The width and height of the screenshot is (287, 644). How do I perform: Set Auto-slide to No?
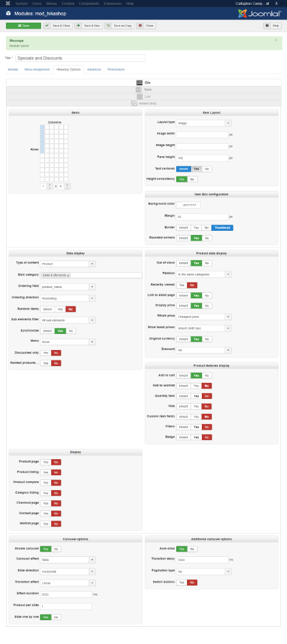[x=192, y=549]
